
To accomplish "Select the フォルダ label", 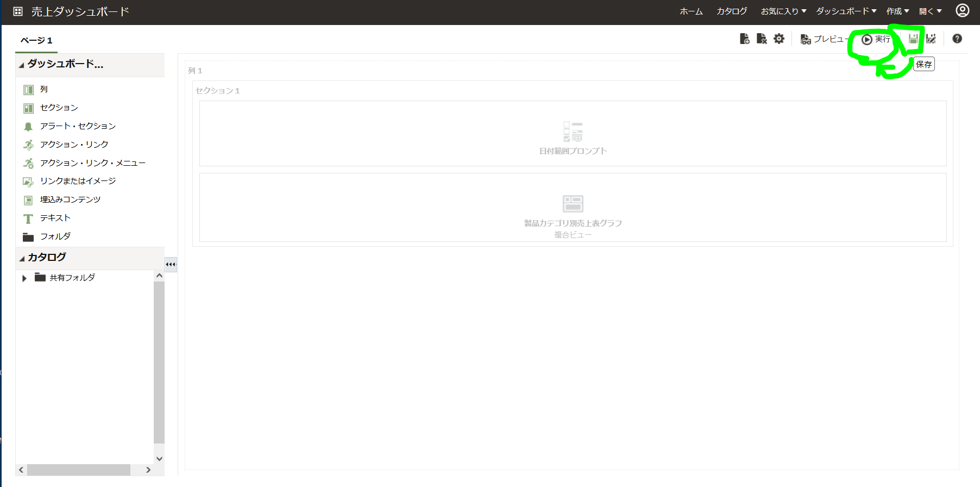I will click(x=55, y=236).
